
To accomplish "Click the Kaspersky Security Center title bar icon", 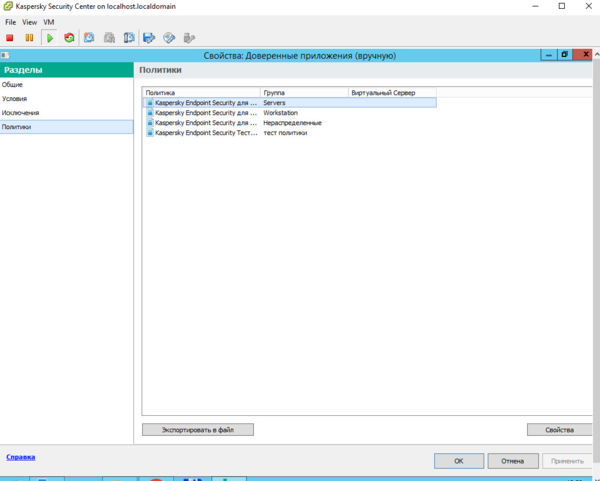I will point(8,6).
